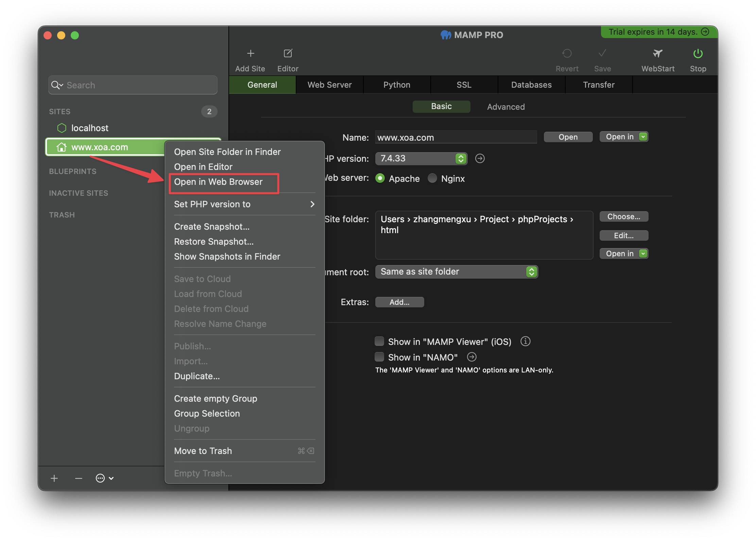Switch to Advanced settings view
This screenshot has height=541, width=756.
point(506,107)
